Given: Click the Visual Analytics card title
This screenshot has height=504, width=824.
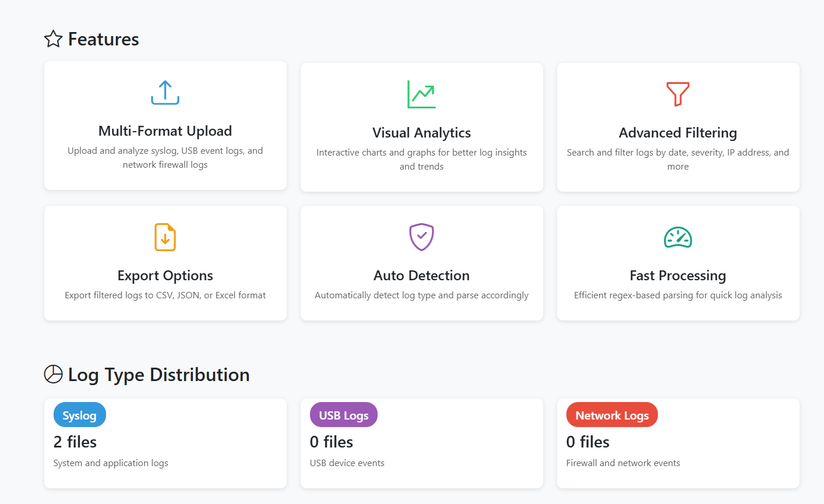Looking at the screenshot, I should pos(421,133).
